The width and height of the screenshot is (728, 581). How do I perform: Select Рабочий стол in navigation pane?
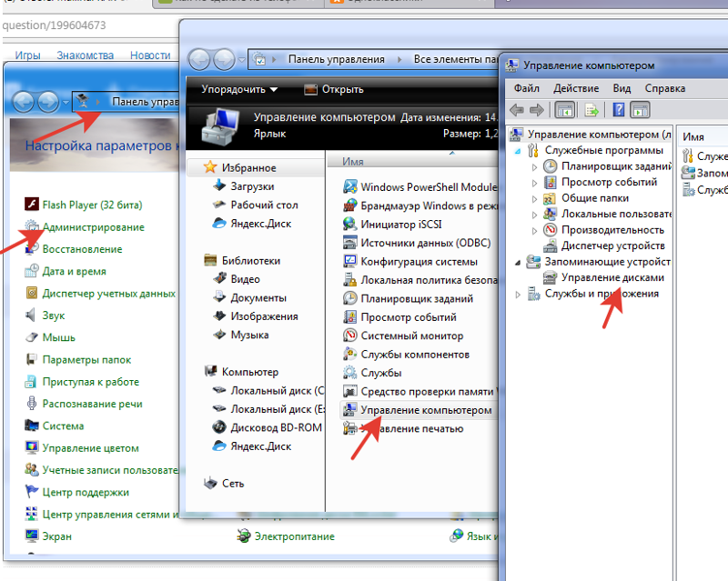(x=264, y=205)
